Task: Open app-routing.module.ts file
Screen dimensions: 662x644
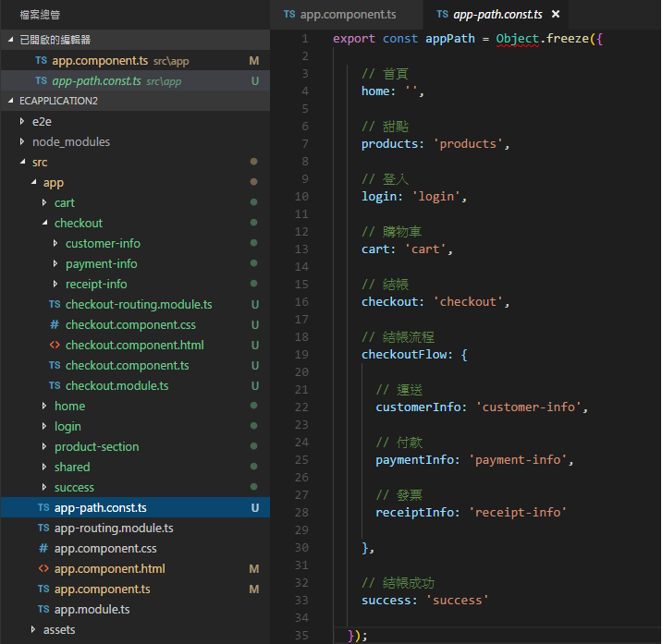Action: click(135, 528)
